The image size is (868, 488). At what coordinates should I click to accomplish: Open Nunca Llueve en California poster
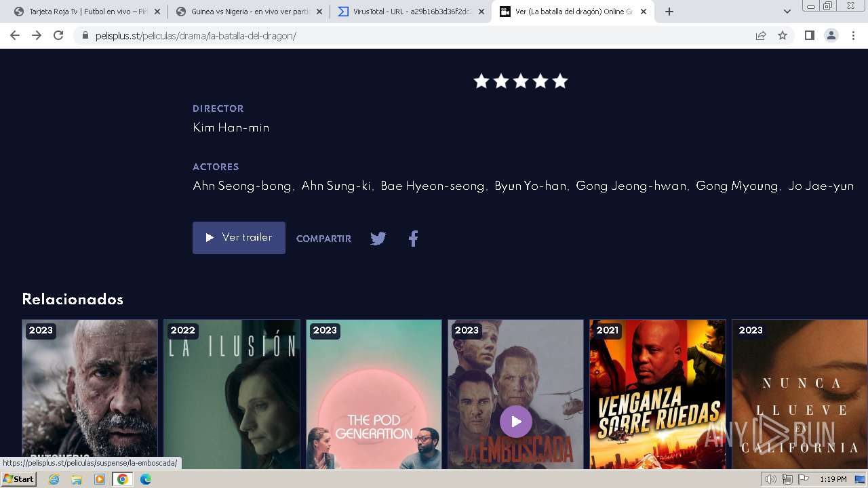point(800,394)
